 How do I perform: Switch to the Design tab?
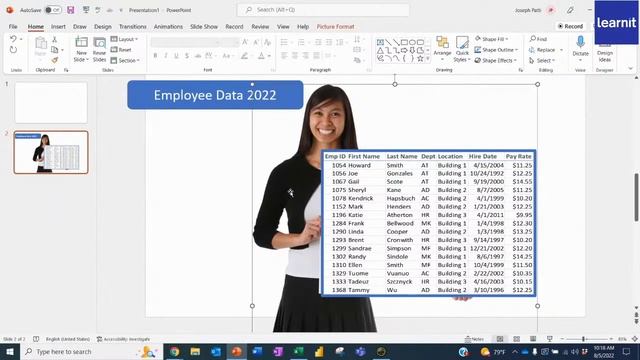point(102,27)
